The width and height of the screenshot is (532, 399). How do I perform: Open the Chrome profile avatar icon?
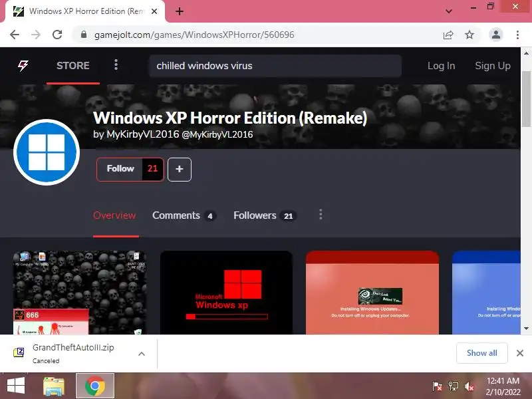coord(495,35)
